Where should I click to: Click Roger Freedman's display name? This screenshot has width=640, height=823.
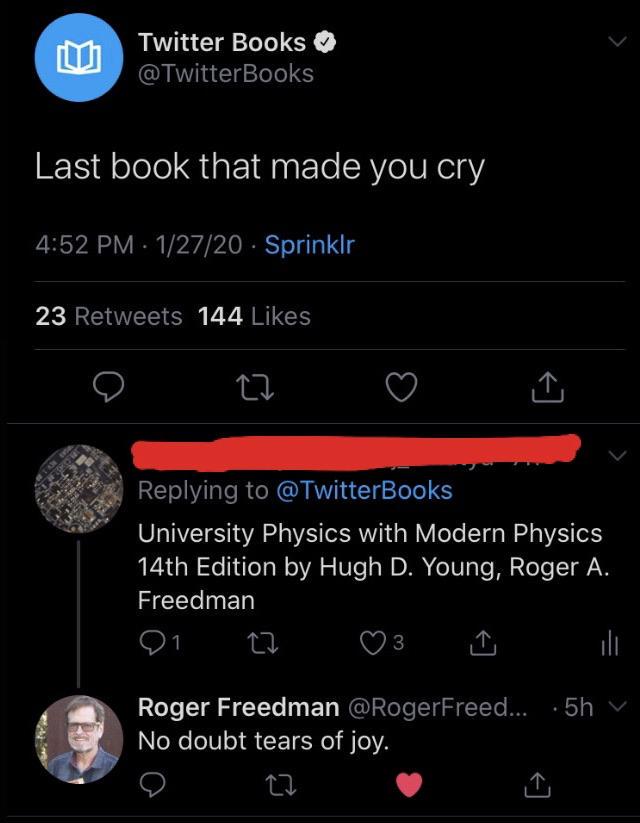tap(233, 706)
